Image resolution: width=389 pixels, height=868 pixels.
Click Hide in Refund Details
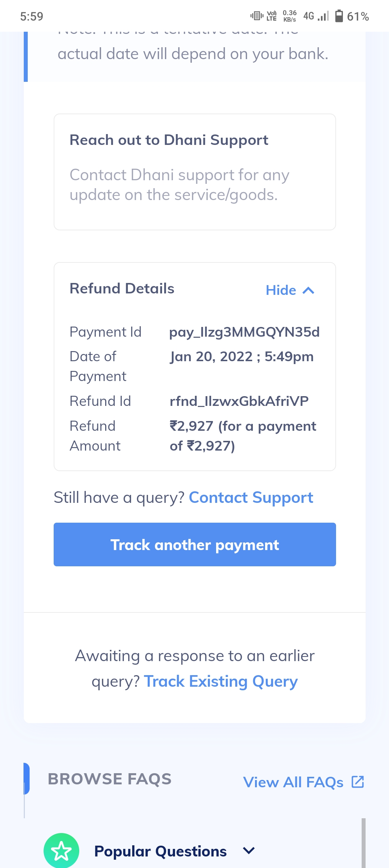pyautogui.click(x=281, y=291)
